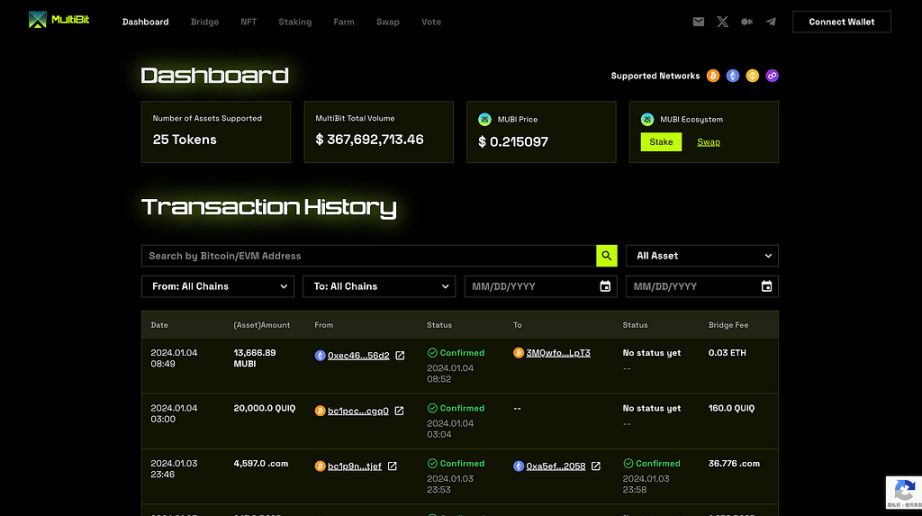Open the second date calendar picker icon

pyautogui.click(x=766, y=286)
